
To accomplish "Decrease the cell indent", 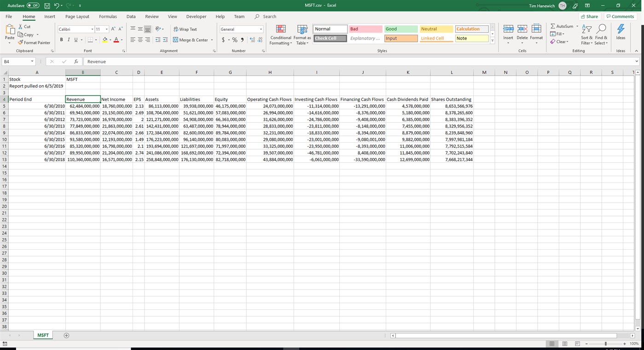I will 158,40.
